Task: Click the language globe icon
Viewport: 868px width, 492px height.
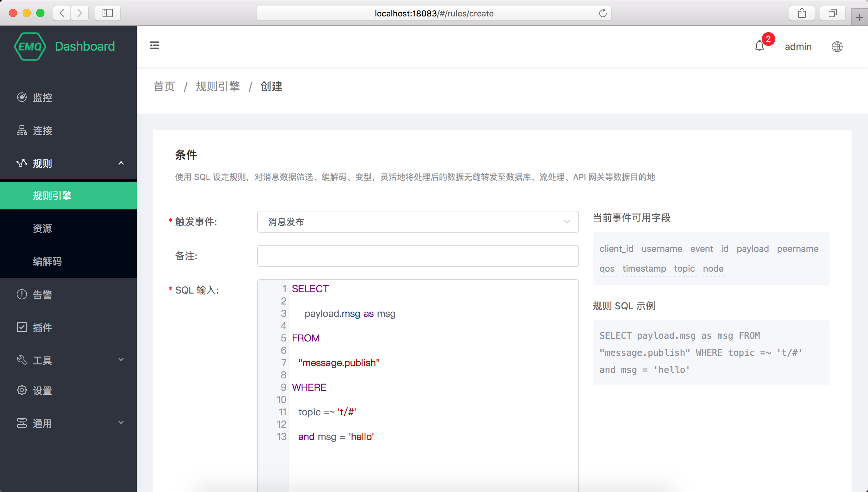Action: [x=837, y=47]
